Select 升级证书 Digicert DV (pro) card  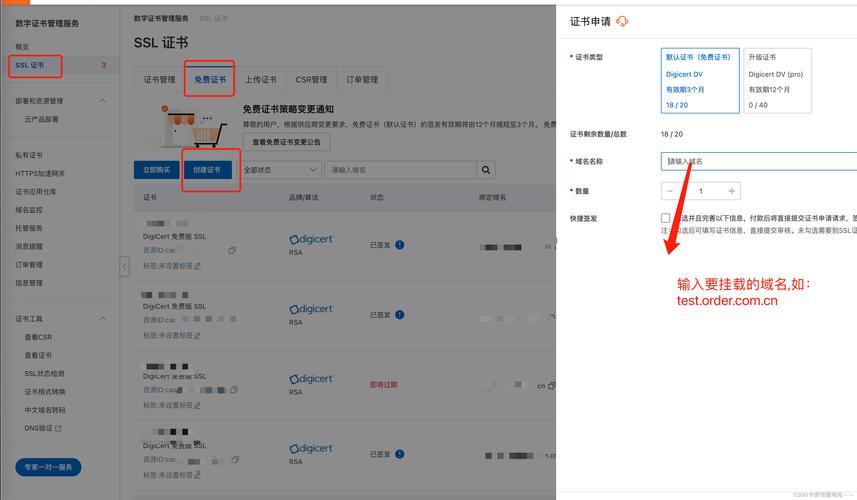point(777,80)
